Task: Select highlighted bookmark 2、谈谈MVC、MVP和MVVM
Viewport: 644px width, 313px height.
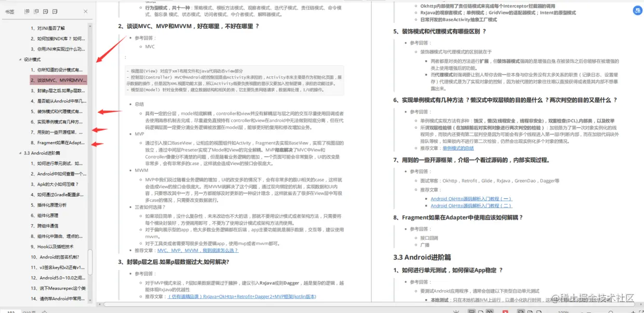Action: [59, 80]
